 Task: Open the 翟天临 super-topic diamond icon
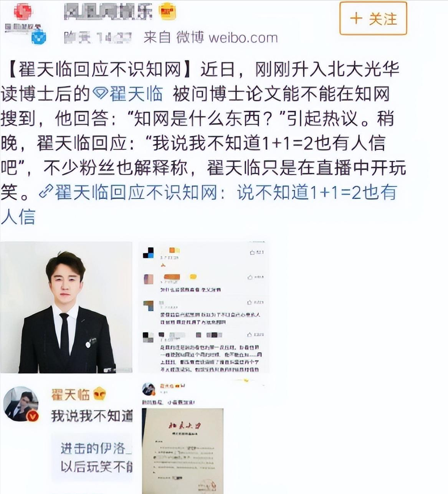100,94
